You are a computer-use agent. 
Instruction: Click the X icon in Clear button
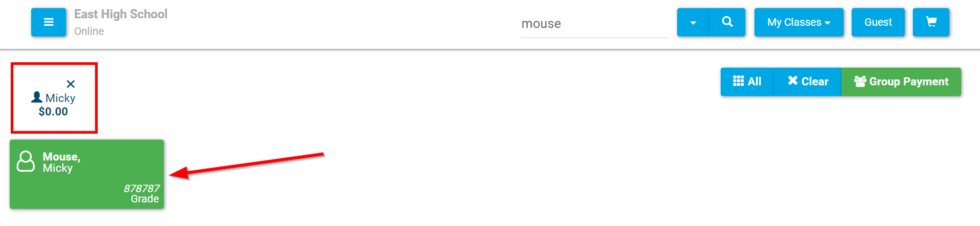click(x=793, y=81)
